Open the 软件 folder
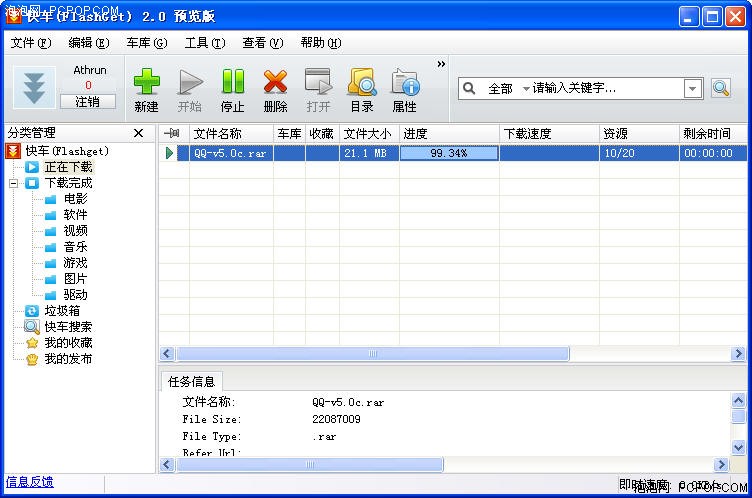 pos(75,214)
